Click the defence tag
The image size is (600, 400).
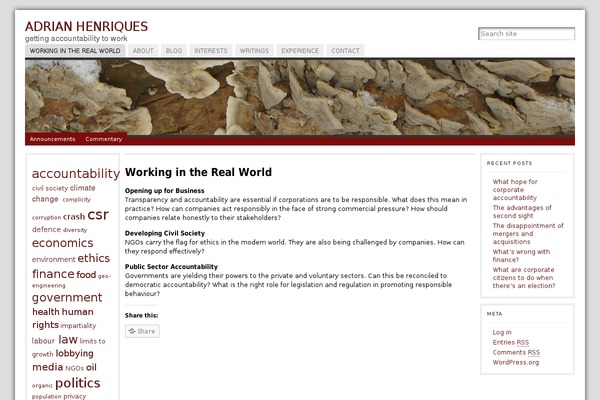pos(46,229)
